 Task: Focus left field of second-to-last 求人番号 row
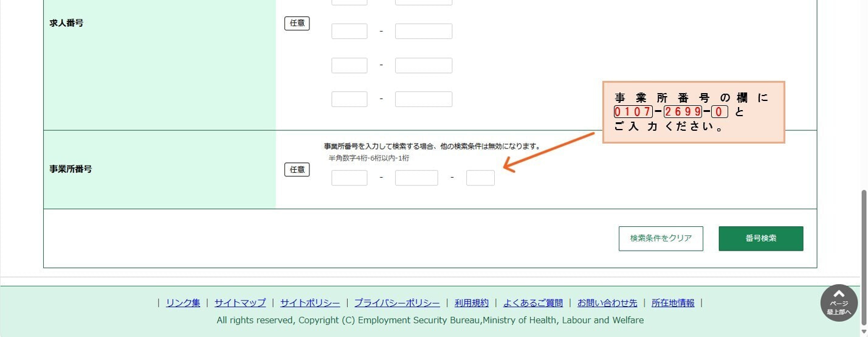pyautogui.click(x=349, y=66)
